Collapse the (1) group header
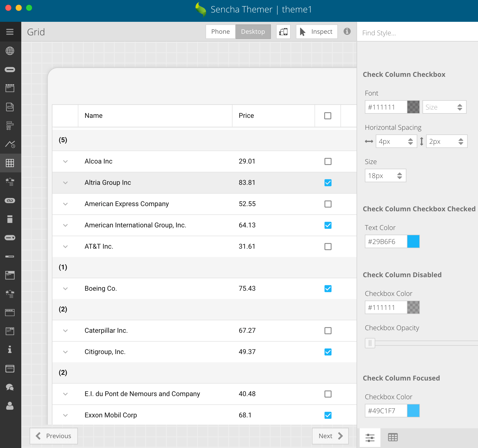The image size is (478, 448). pos(204,267)
